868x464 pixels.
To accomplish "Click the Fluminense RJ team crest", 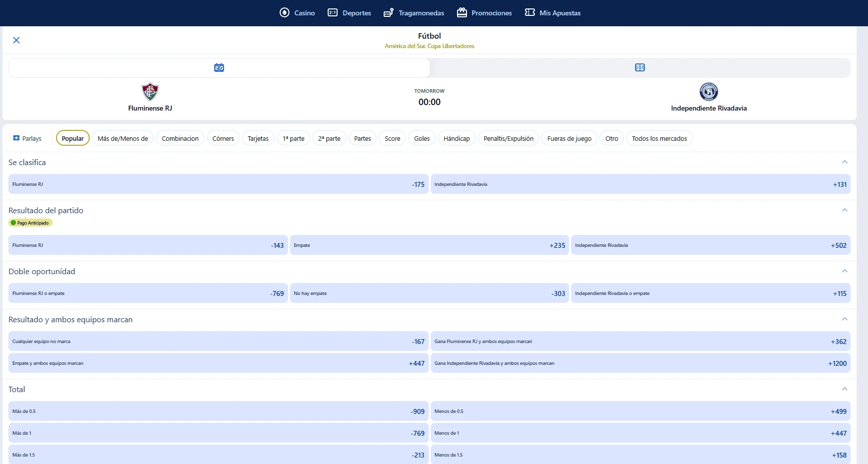I will [x=150, y=92].
